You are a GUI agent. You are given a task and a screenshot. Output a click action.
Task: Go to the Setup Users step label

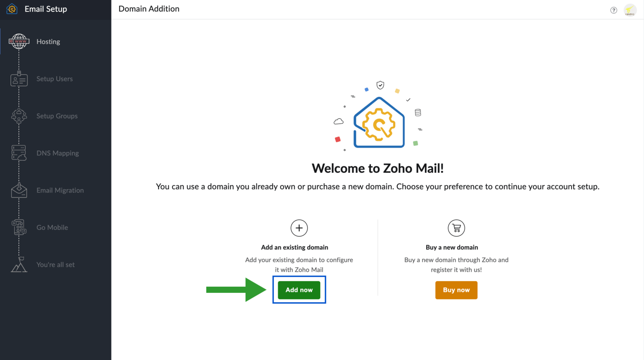(x=54, y=79)
